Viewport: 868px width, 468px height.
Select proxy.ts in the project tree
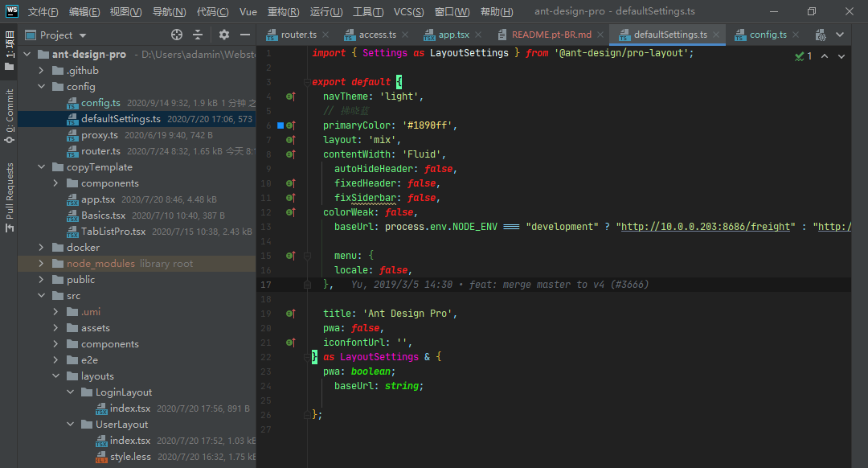coord(102,134)
